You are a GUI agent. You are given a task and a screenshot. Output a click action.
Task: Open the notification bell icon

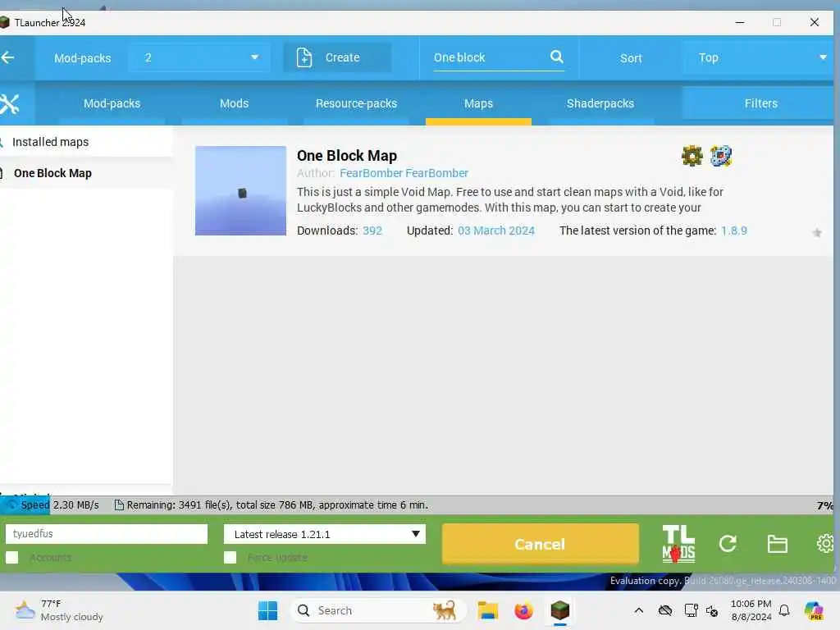(784, 610)
